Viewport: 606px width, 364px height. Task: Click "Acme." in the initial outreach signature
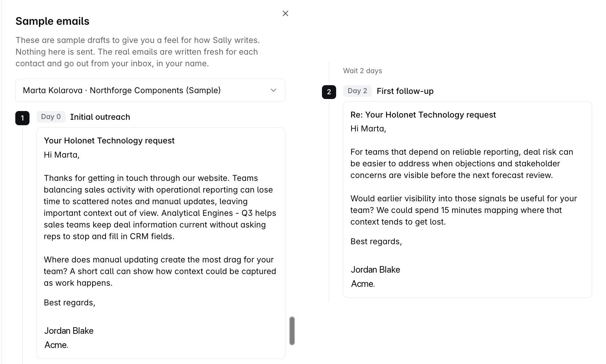(x=56, y=345)
